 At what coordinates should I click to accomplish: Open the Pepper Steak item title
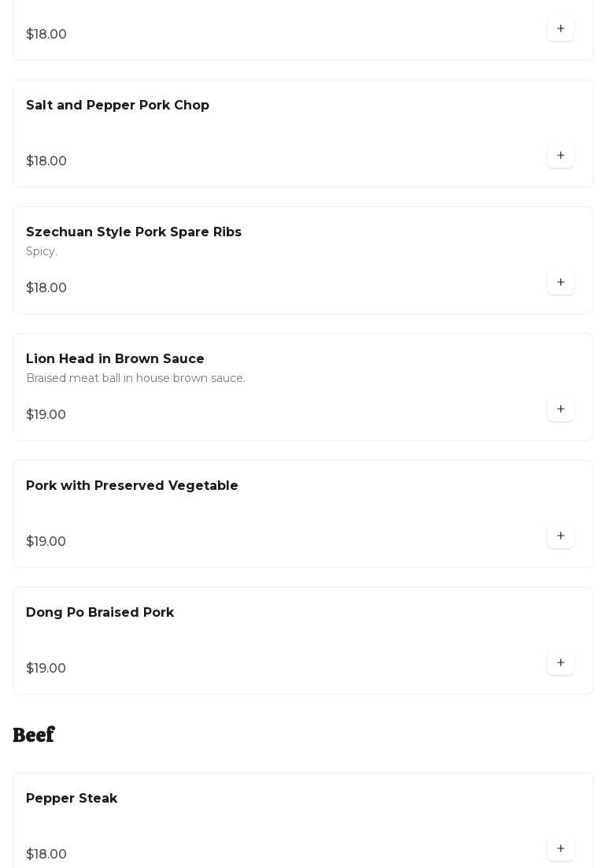tap(72, 799)
